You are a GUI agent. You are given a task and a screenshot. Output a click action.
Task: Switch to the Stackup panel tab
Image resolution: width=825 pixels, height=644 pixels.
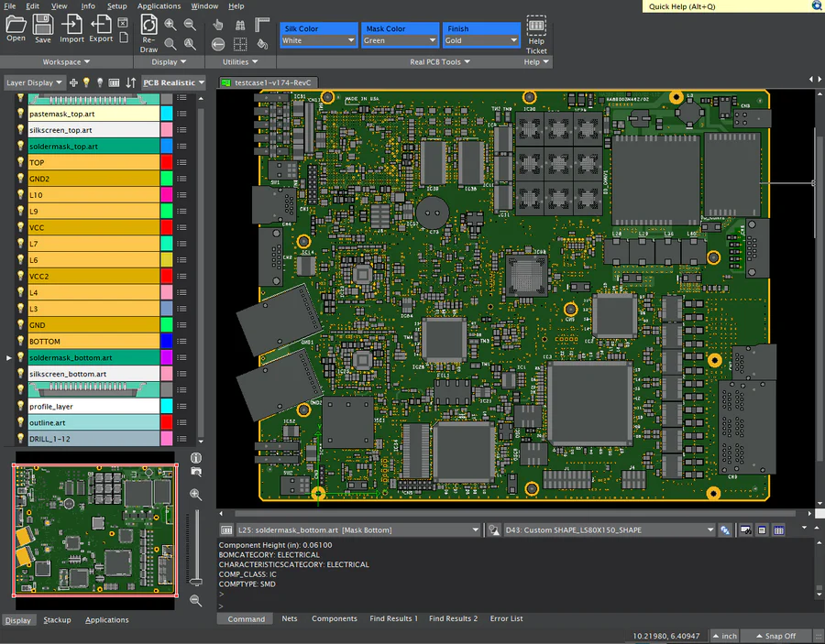57,620
